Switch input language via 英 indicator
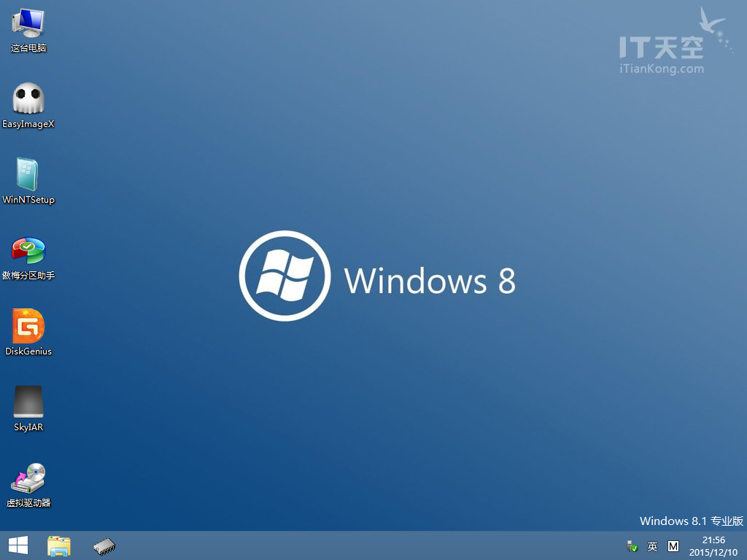The width and height of the screenshot is (747, 560). (x=652, y=546)
